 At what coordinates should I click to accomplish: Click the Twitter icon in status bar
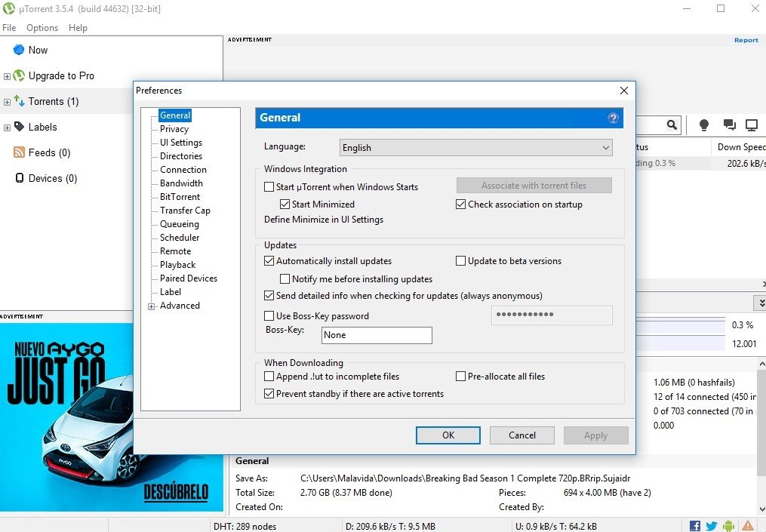coord(711,526)
